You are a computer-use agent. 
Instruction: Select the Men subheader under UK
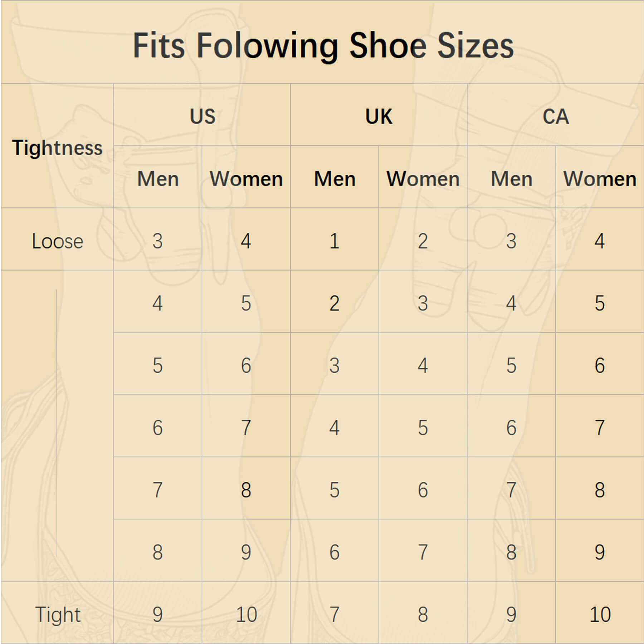tap(335, 179)
